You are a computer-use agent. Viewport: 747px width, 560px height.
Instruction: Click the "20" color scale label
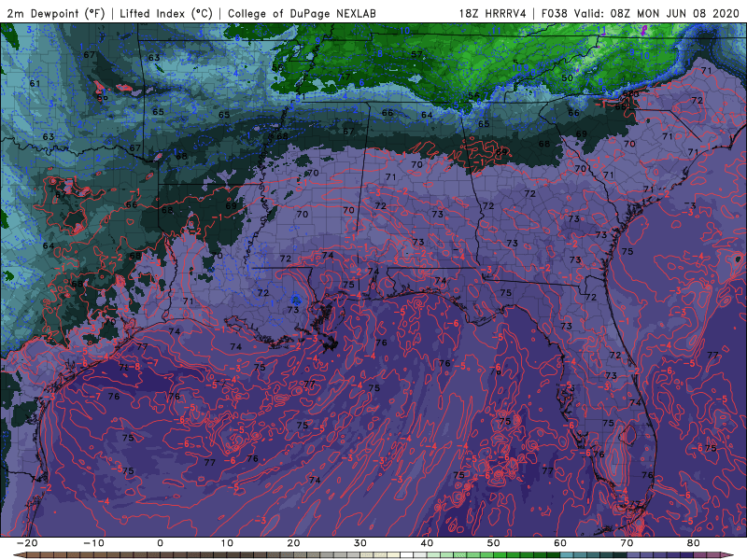[x=293, y=543]
